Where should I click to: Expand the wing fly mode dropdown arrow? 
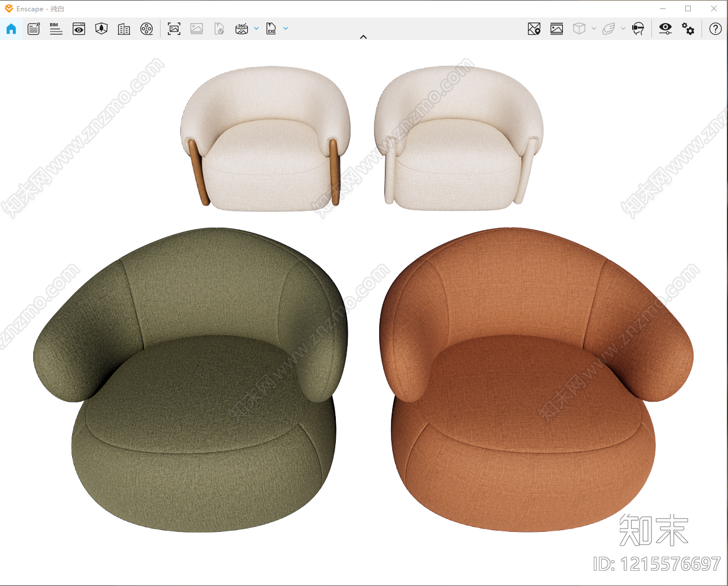(623, 28)
